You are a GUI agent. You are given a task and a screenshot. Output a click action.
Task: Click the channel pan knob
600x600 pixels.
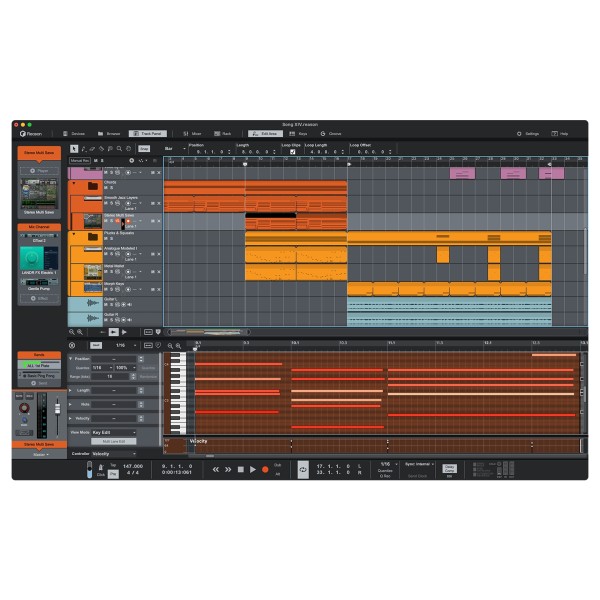tap(24, 408)
